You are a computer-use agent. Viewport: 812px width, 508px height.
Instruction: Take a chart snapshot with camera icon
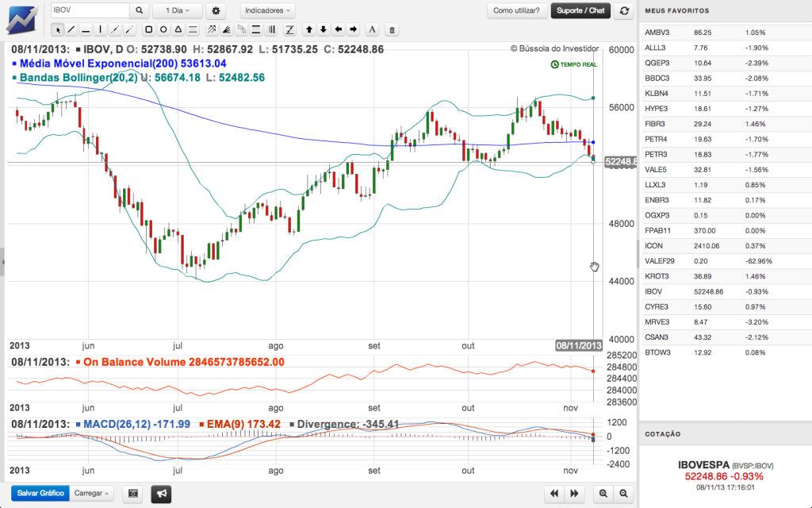133,494
